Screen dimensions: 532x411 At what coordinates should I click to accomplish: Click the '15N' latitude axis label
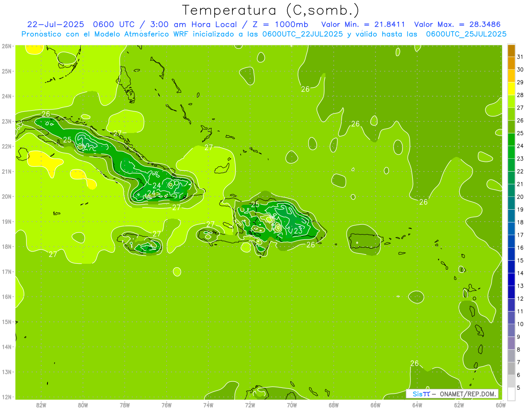[x=7, y=321]
